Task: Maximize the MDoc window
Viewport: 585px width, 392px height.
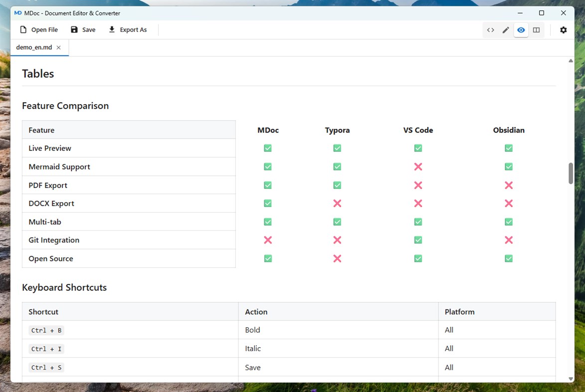Action: click(x=542, y=13)
